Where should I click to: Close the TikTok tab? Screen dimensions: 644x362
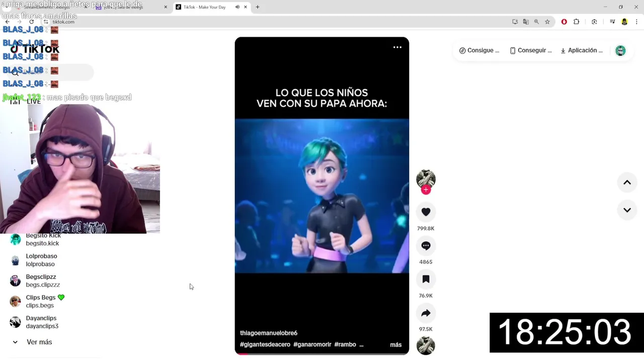pyautogui.click(x=246, y=7)
